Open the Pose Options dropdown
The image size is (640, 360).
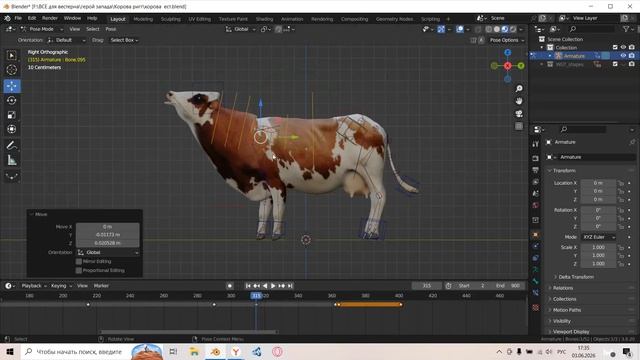click(507, 40)
